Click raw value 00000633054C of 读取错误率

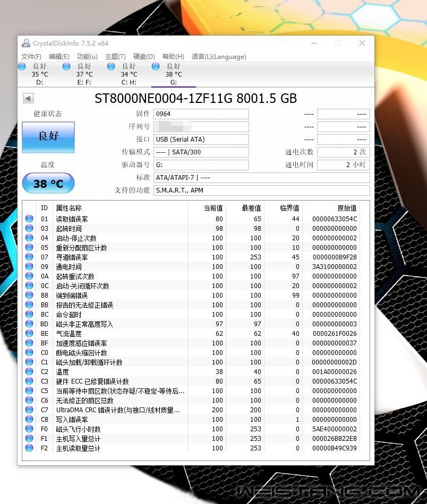pos(335,219)
